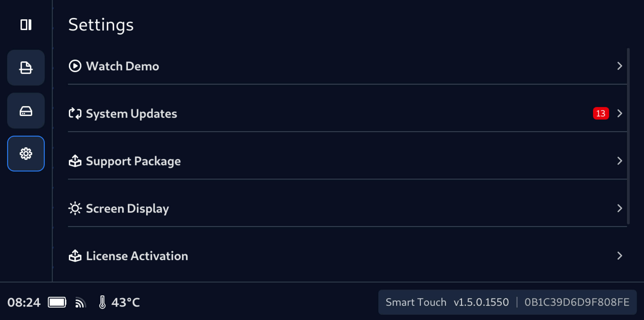Click the License Activation icon
The height and width of the screenshot is (320, 644).
click(75, 256)
